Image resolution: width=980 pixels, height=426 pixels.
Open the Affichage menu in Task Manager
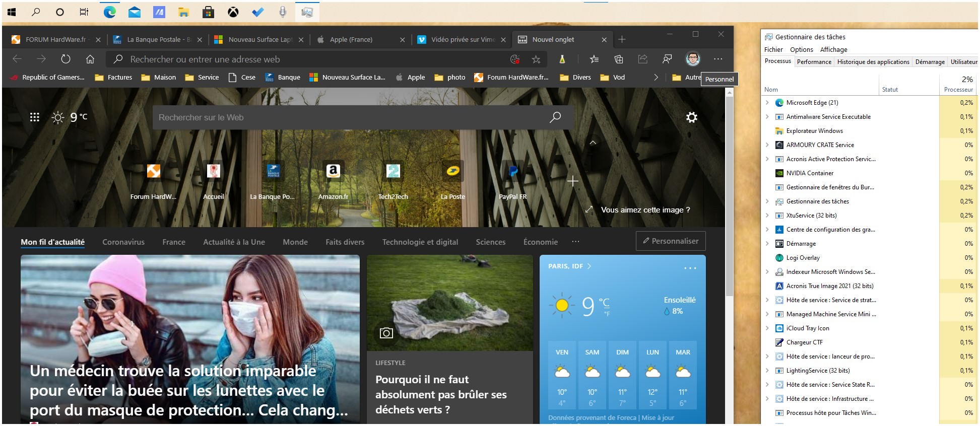coord(833,49)
